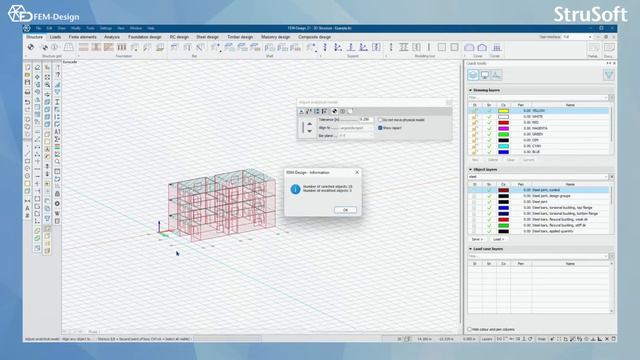This screenshot has height=360, width=640.
Task: Open the User interface dropdown
Action: coord(577,37)
